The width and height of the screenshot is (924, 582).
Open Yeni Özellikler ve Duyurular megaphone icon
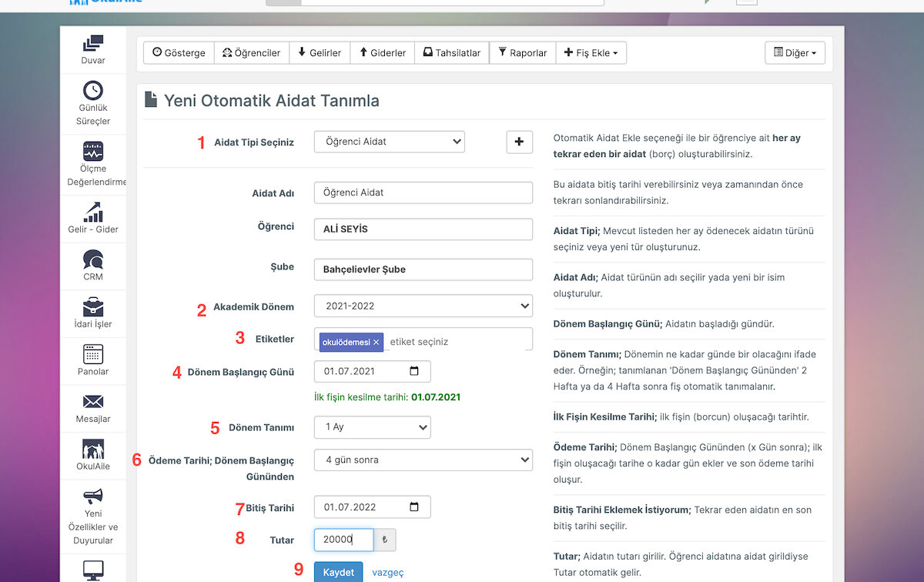[x=93, y=497]
